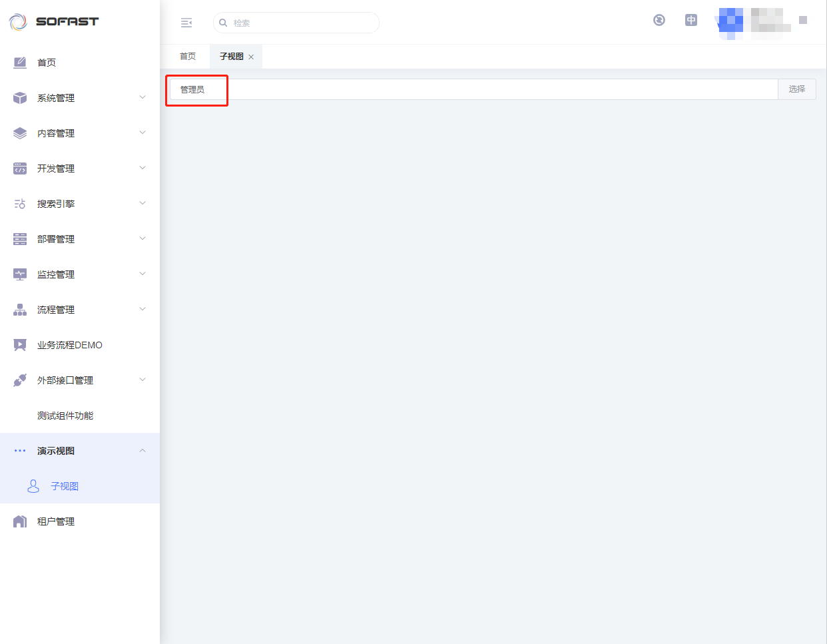This screenshot has width=827, height=644.
Task: Click the 租户管理 building icon
Action: tap(20, 521)
